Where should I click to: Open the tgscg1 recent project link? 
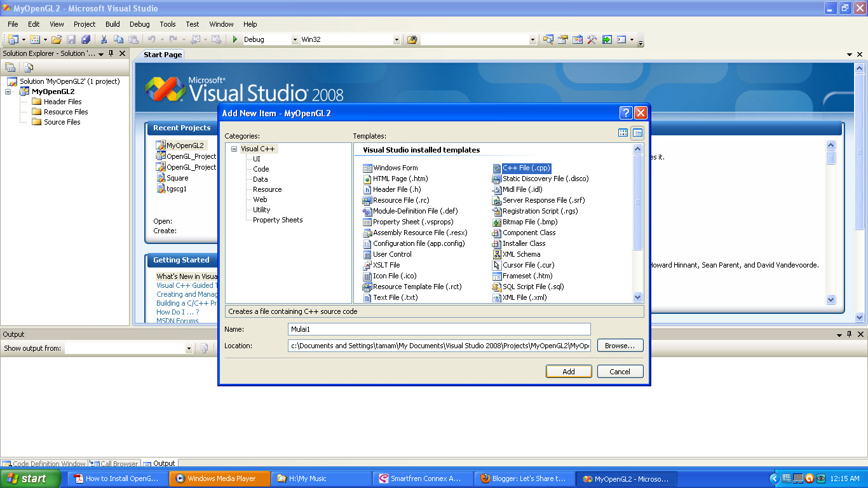[177, 189]
